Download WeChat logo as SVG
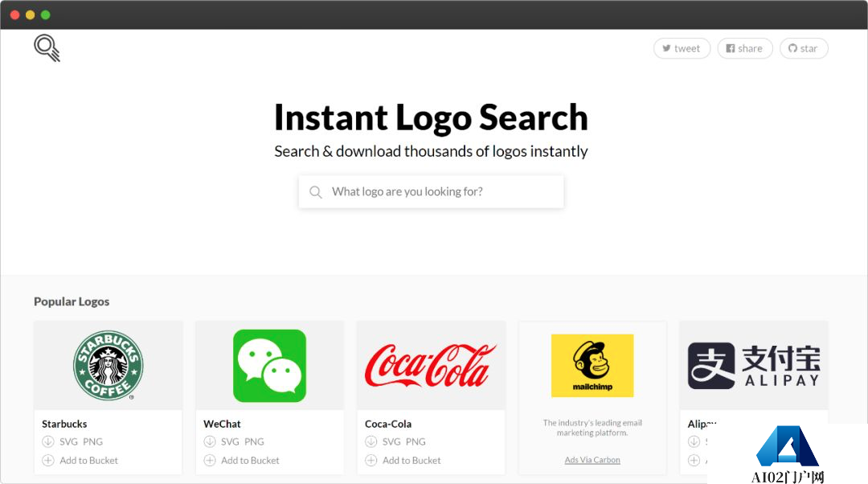The image size is (868, 484). [231, 441]
